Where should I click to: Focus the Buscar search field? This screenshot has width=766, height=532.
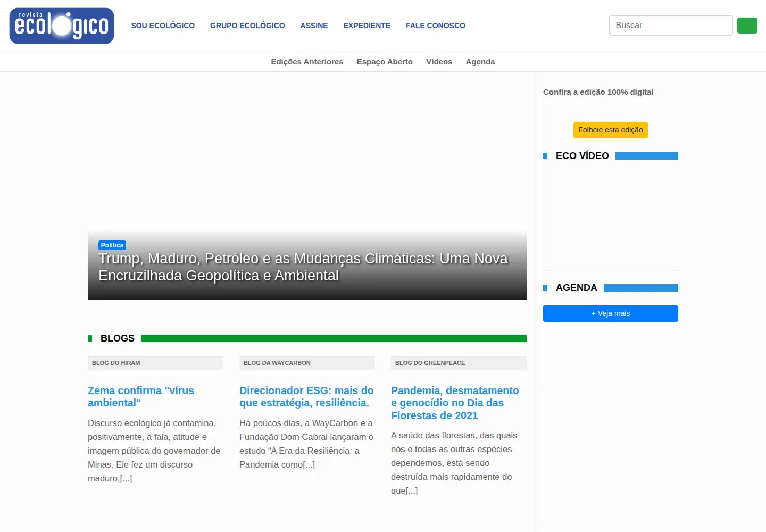pos(671,26)
